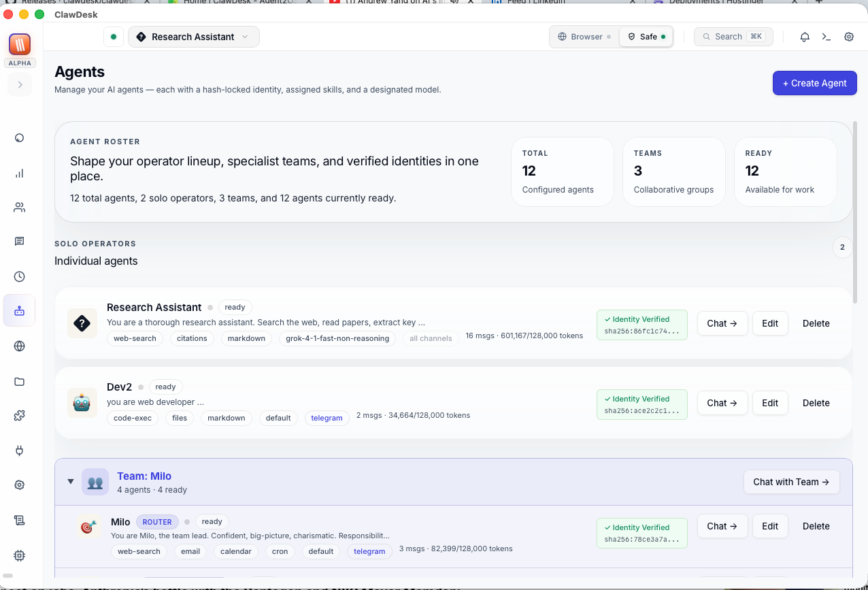Open the puzzle piece extensions icon

coord(19,415)
